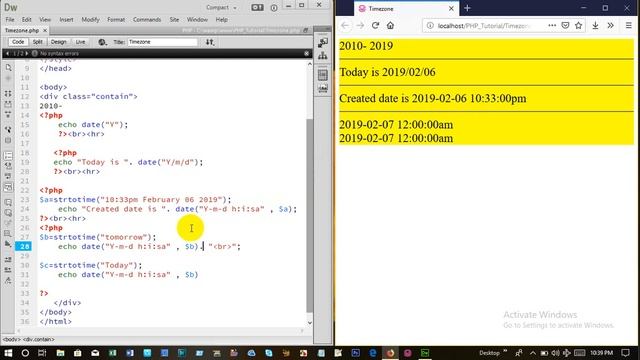
Task: Click the Outdent Code icon in code toolbar
Action: pyautogui.click(x=8, y=269)
